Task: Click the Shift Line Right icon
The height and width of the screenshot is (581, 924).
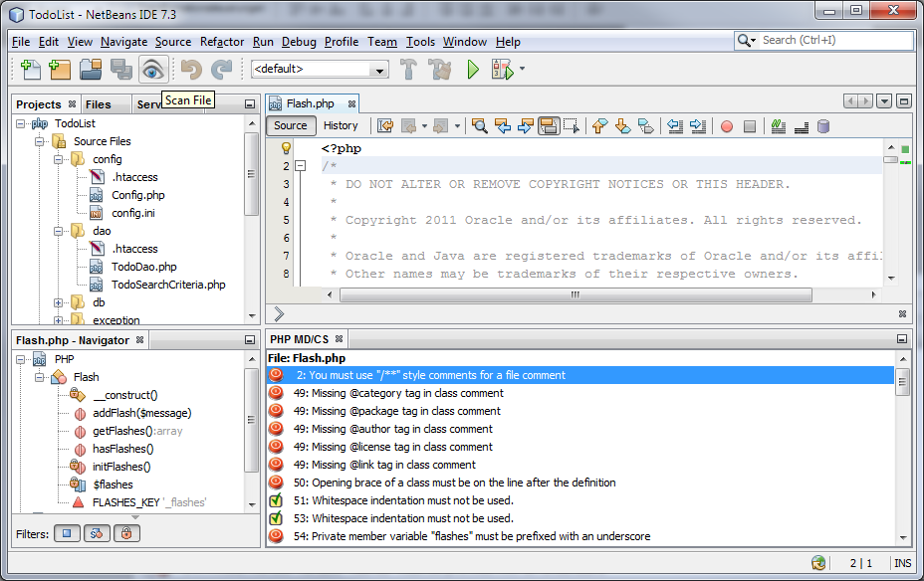Action: tap(698, 126)
